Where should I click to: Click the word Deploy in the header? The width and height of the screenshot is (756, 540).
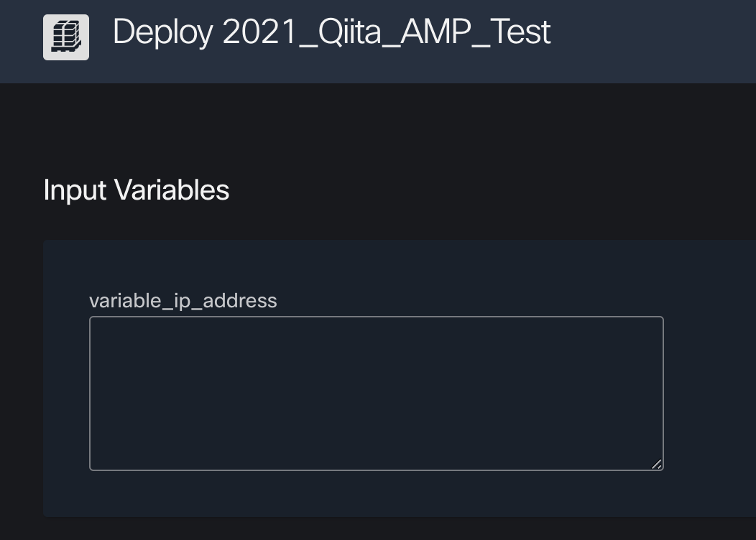click(163, 33)
